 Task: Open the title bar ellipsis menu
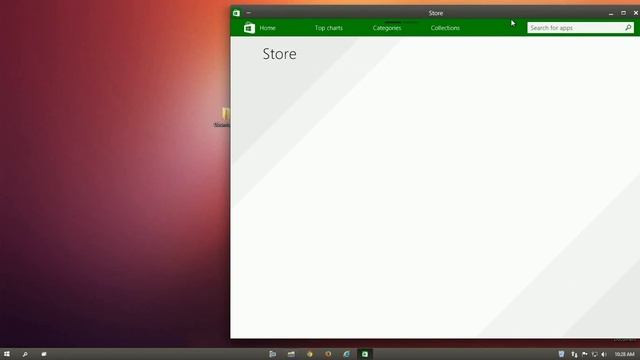pos(248,13)
